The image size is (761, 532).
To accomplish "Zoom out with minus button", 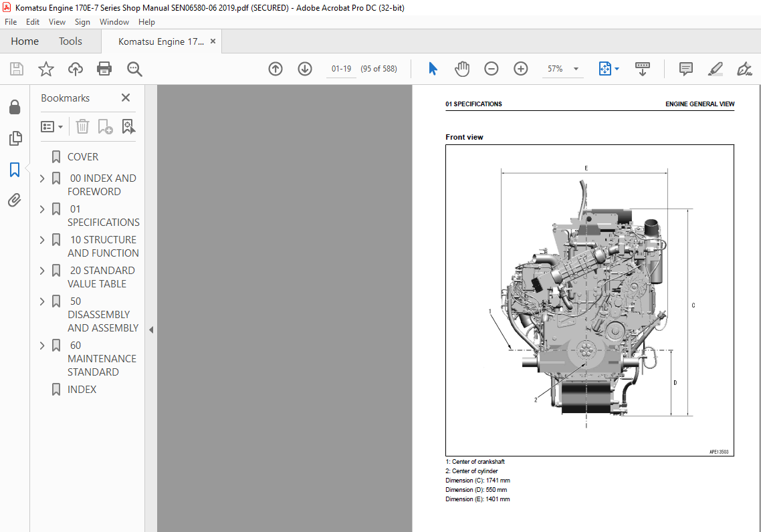I will coord(491,69).
